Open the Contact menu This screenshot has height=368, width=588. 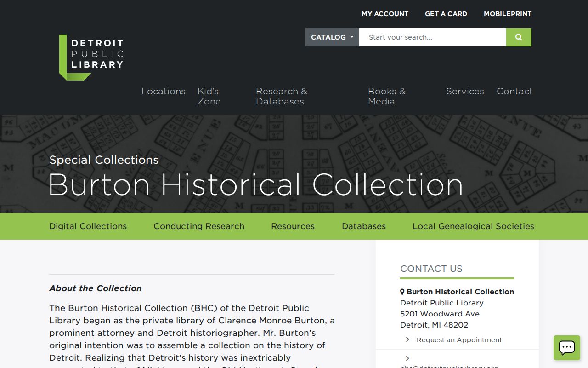(514, 91)
